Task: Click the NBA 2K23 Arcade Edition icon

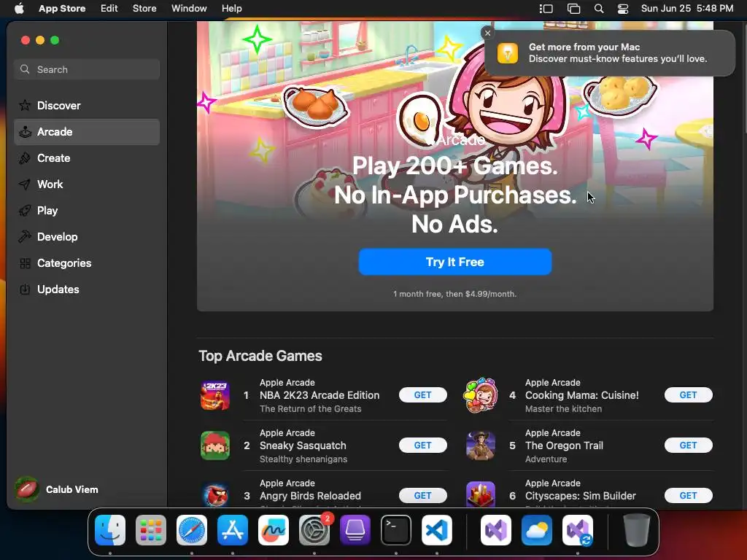Action: (215, 395)
